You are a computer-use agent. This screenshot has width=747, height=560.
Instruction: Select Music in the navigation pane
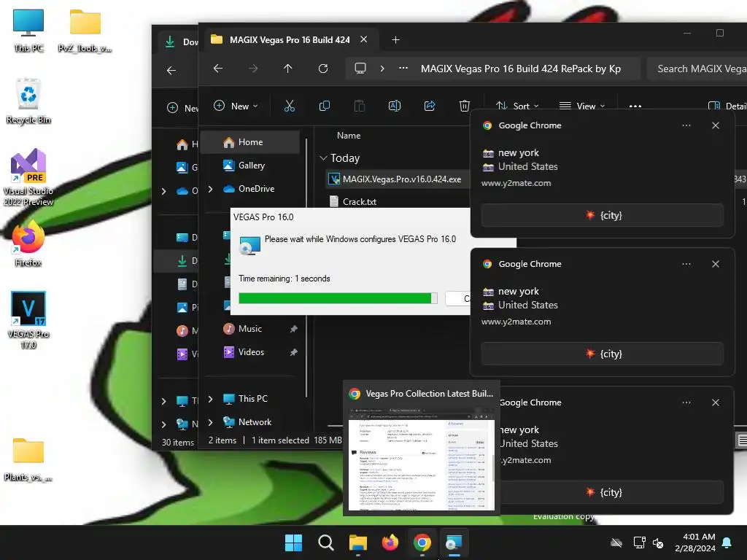point(250,329)
